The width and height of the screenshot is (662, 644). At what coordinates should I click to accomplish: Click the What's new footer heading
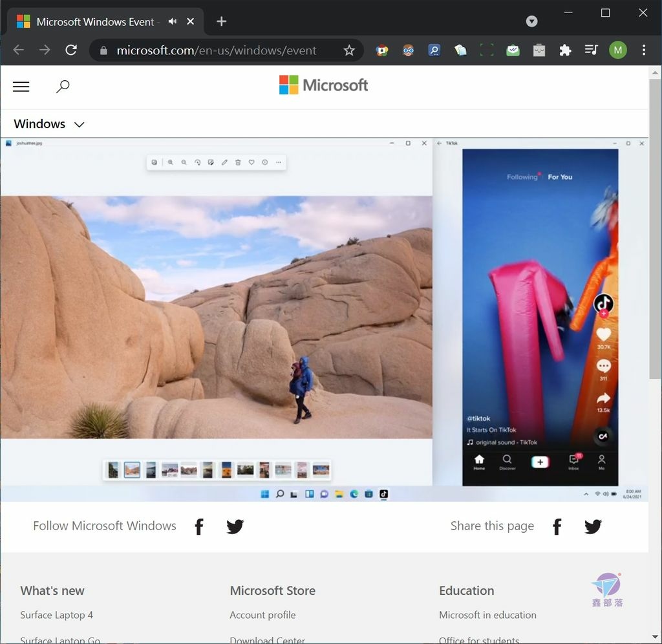point(52,590)
